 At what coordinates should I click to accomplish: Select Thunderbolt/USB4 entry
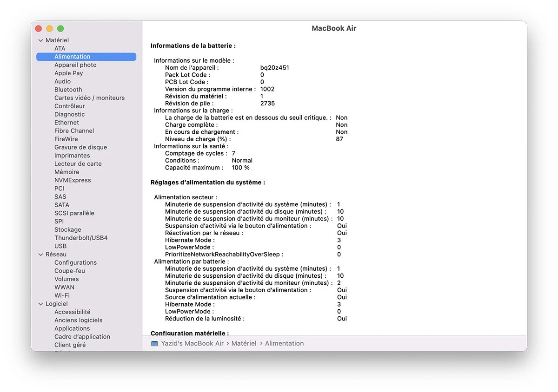(81, 238)
